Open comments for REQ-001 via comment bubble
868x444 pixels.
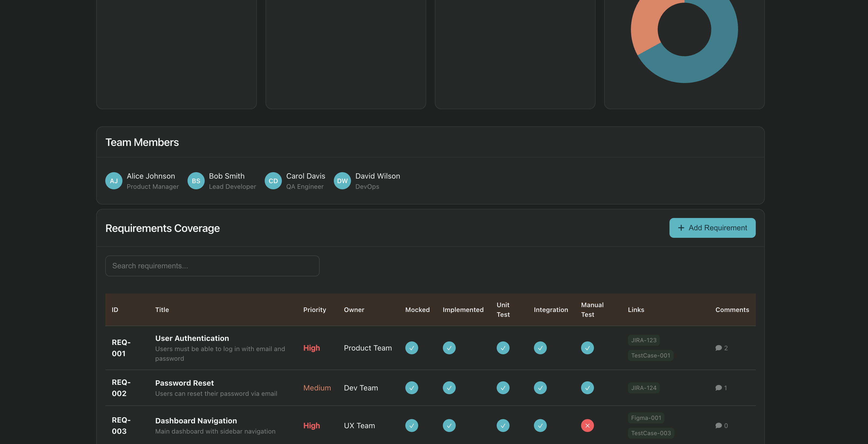click(x=719, y=348)
